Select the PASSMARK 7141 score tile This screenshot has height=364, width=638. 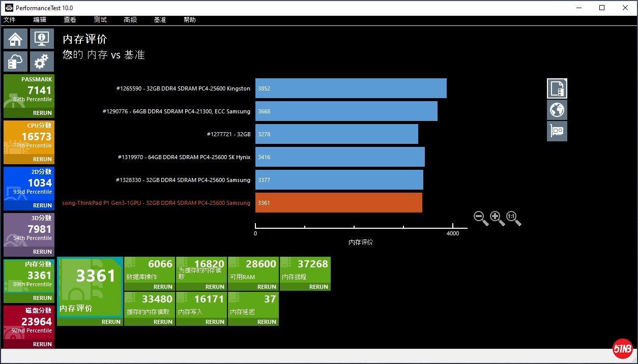tap(28, 92)
